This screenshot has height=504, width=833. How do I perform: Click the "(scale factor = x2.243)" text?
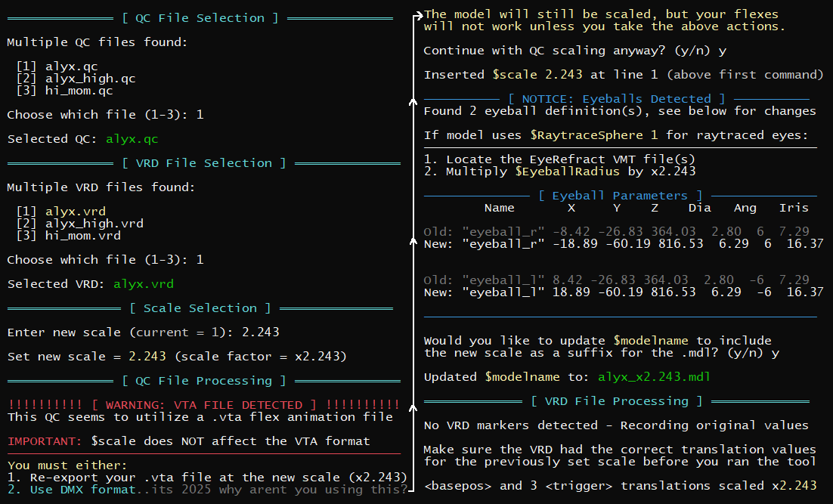point(260,357)
